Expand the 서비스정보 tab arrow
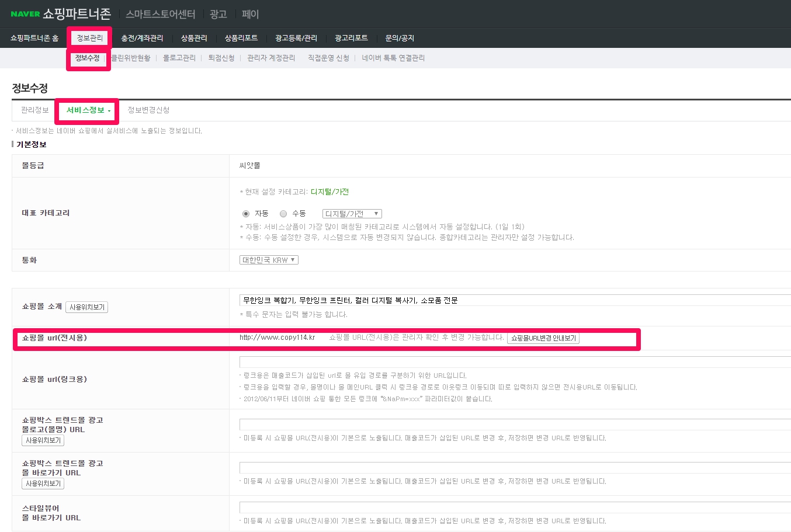 pyautogui.click(x=109, y=111)
